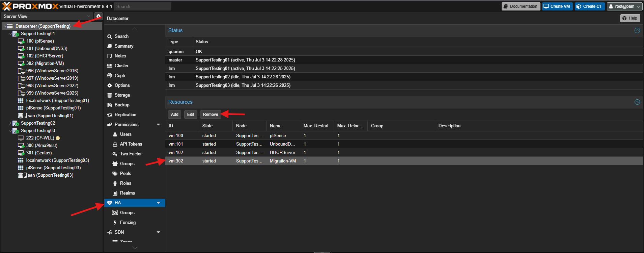Select the vm:302 Migration-VM row
Image resolution: width=644 pixels, height=253 pixels.
(x=404, y=161)
